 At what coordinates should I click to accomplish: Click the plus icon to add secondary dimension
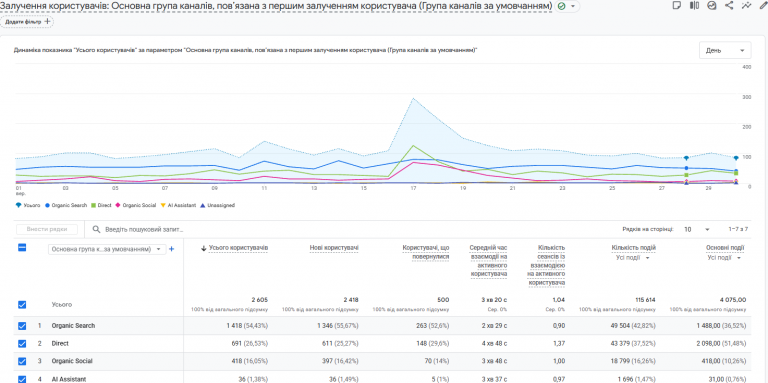[171, 249]
